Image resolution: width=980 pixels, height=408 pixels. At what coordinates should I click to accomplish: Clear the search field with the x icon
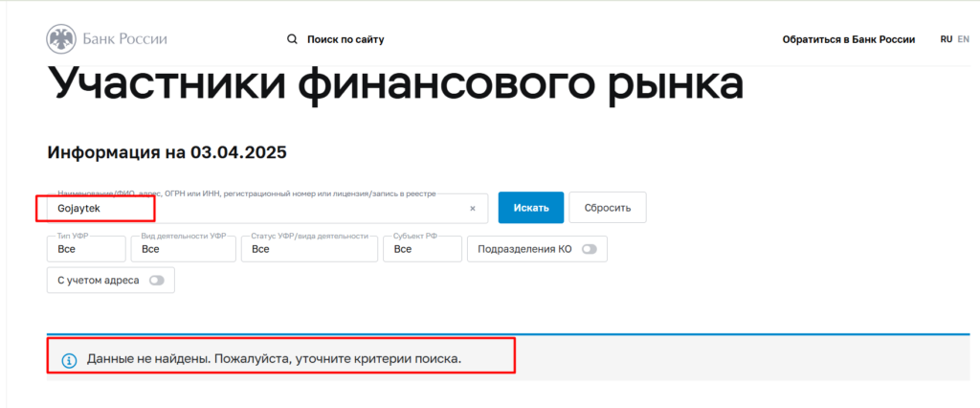click(473, 209)
